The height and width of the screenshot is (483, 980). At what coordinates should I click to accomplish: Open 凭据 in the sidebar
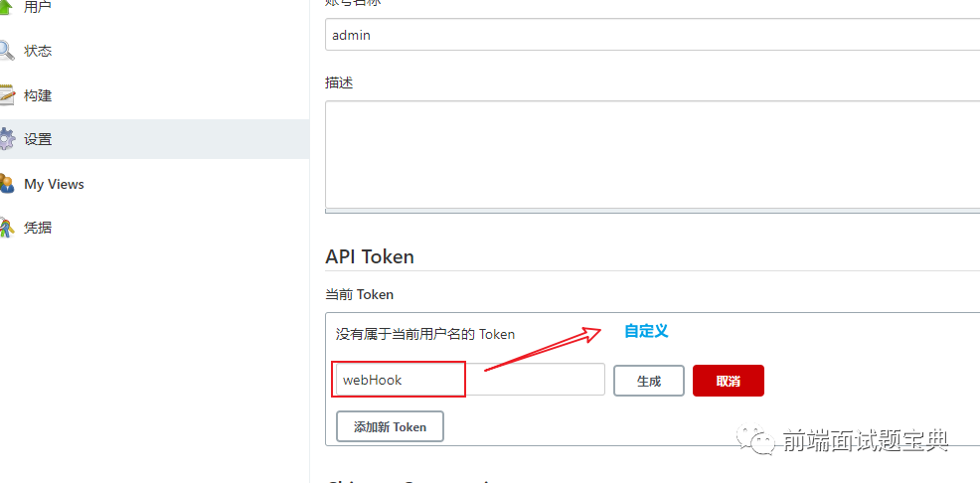38,228
